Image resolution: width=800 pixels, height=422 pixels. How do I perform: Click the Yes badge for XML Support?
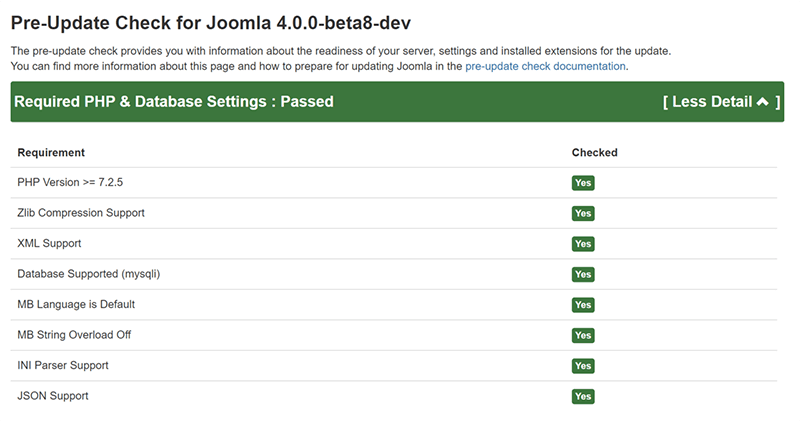point(583,244)
